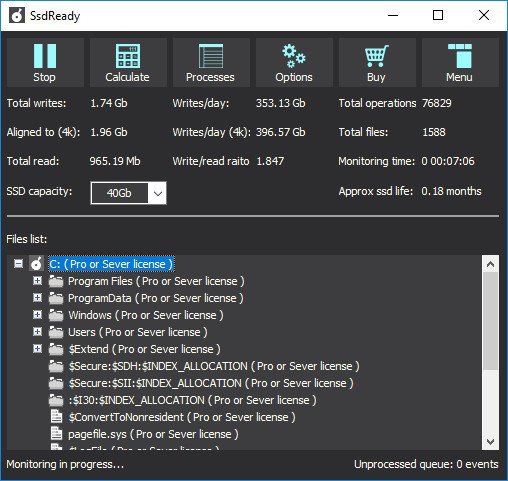Open the Menu toolbar button

point(460,62)
